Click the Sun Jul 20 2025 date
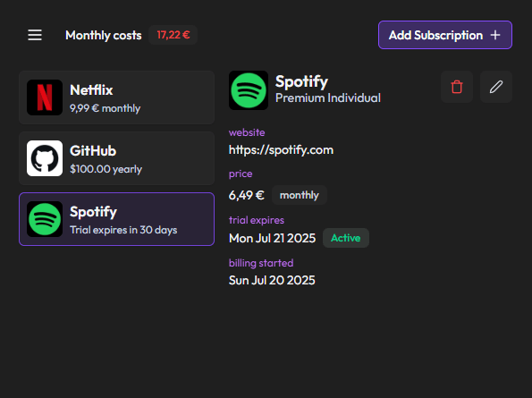Image resolution: width=532 pixels, height=398 pixels. point(272,280)
